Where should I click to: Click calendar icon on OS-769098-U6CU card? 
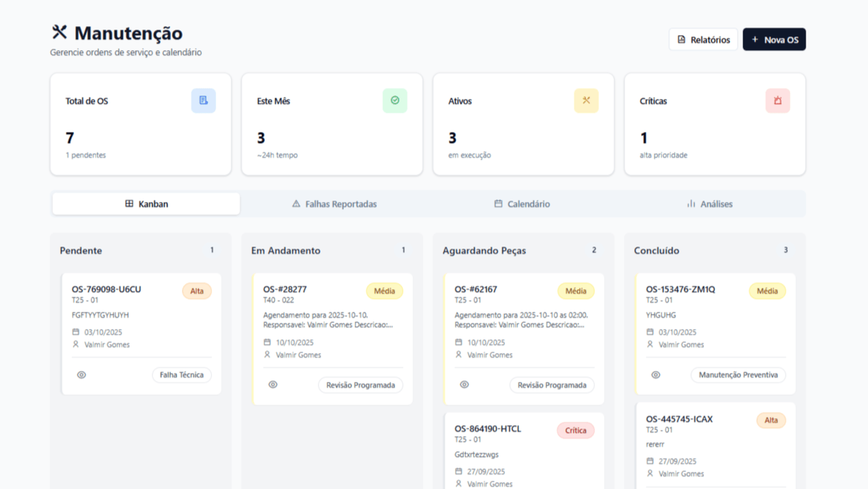(76, 332)
